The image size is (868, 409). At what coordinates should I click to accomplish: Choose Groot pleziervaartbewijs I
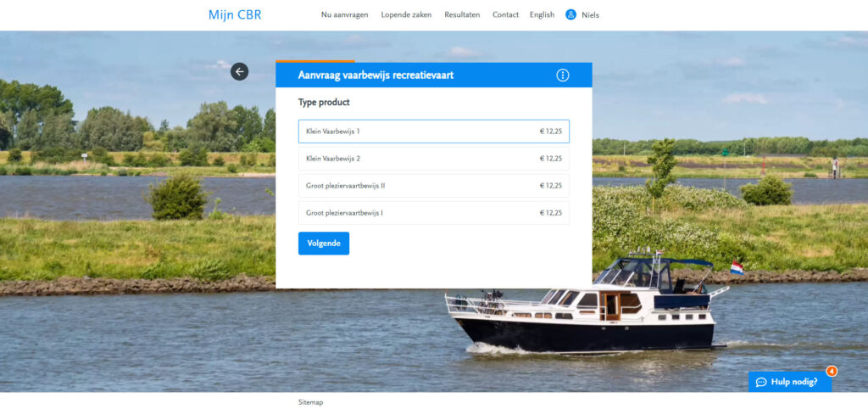tap(433, 213)
